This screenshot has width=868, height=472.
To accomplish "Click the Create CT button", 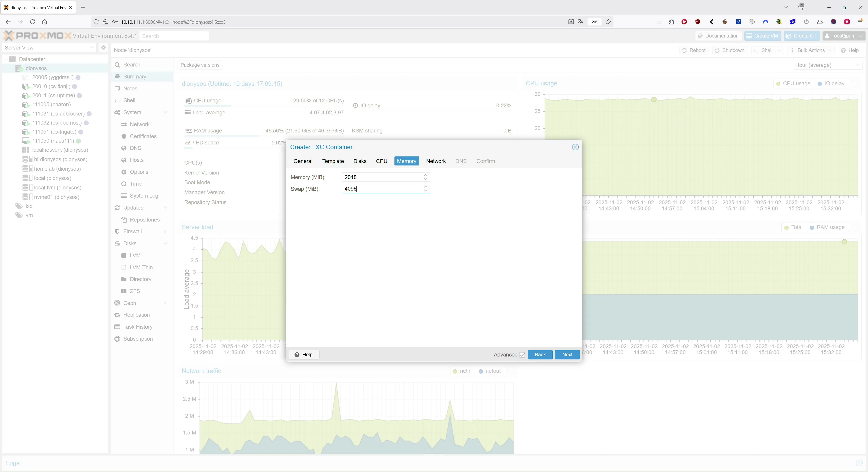I will [802, 36].
